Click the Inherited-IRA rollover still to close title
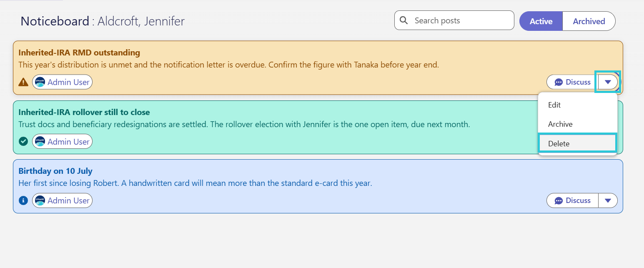Viewport: 644px width, 268px height. [84, 112]
